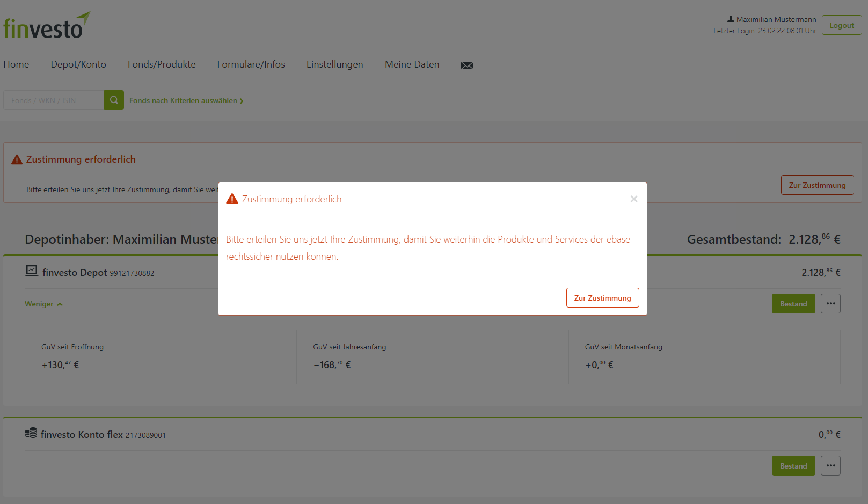Open the three-dots menu for Konto flex
The width and height of the screenshot is (868, 504).
(x=830, y=466)
